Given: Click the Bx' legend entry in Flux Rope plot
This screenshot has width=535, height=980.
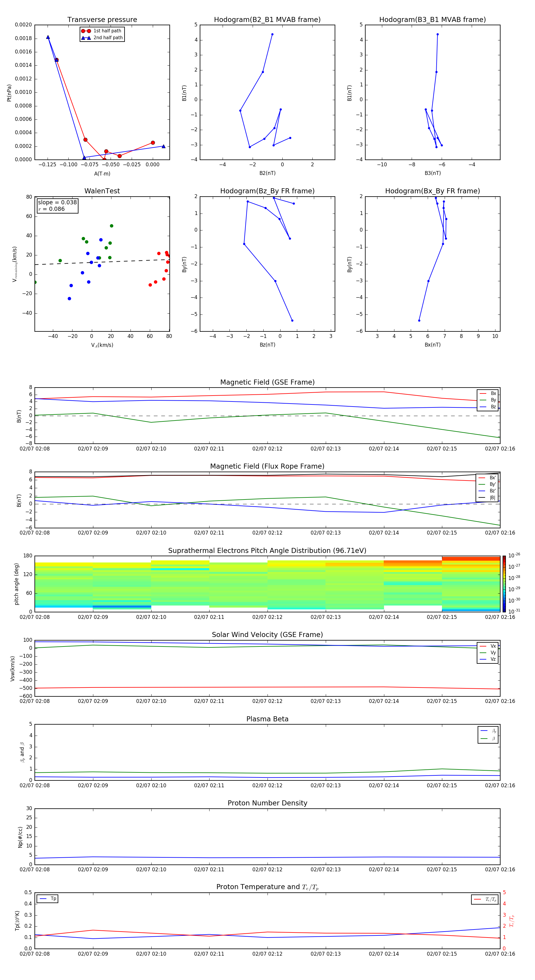Looking at the screenshot, I should [487, 478].
